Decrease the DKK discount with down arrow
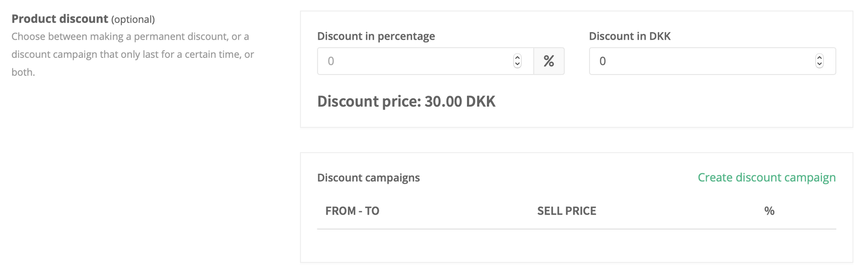Image resolution: width=868 pixels, height=271 pixels. point(819,64)
